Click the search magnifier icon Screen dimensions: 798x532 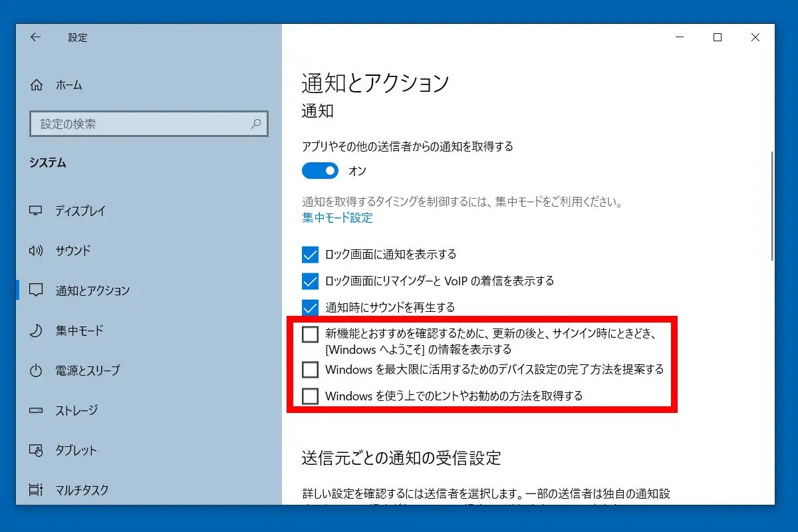pos(256,124)
